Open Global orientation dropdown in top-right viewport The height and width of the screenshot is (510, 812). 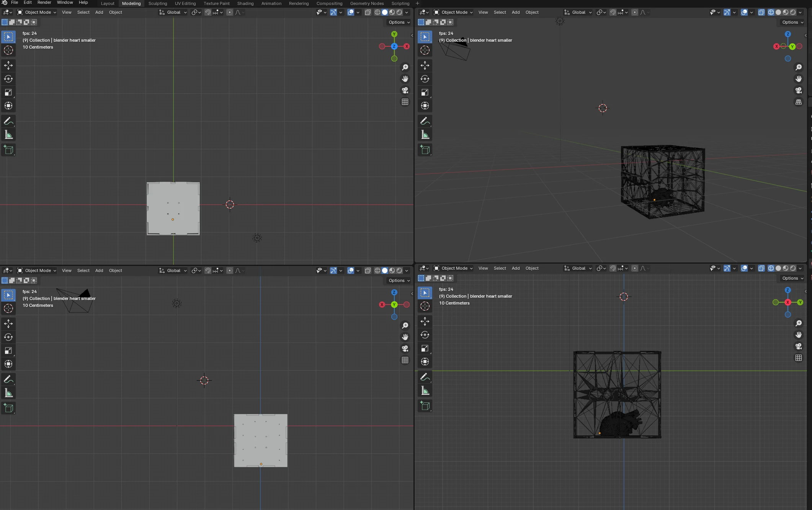(578, 12)
